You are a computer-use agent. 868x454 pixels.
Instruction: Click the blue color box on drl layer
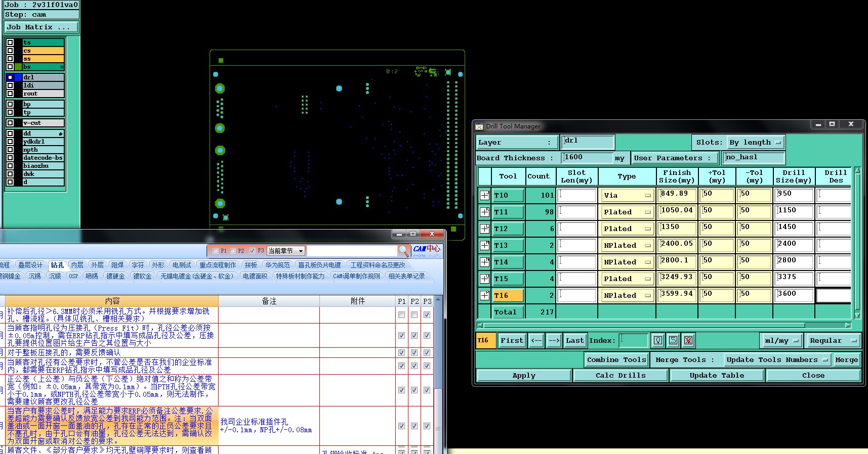(x=18, y=77)
